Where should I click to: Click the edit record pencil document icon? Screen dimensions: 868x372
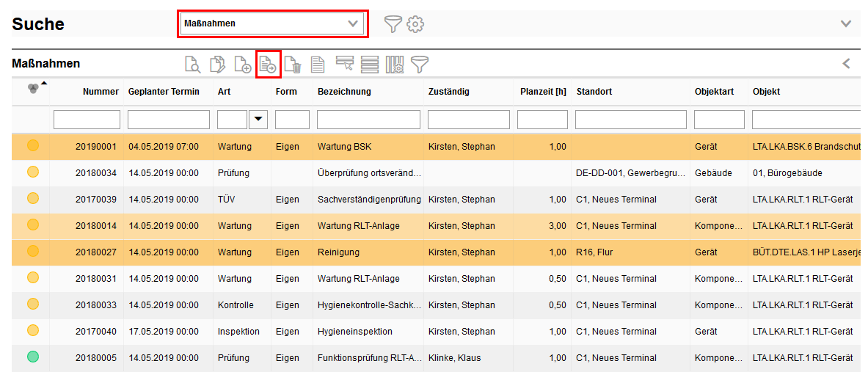(217, 65)
